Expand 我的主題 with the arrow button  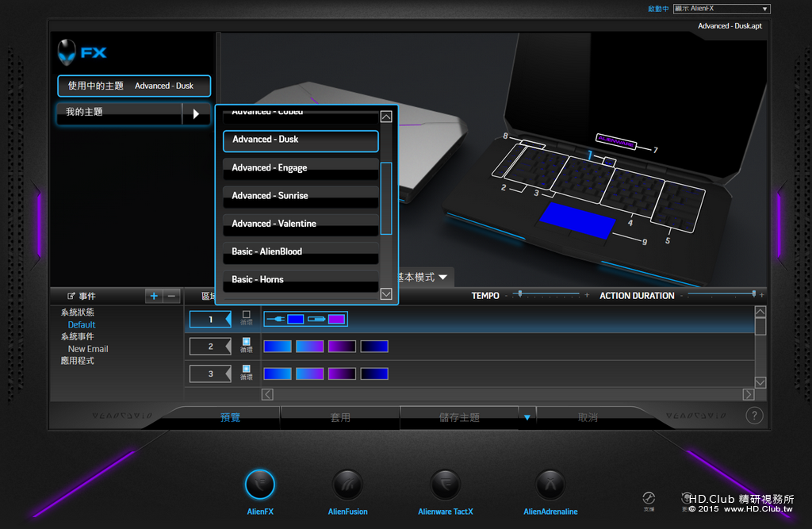(196, 113)
